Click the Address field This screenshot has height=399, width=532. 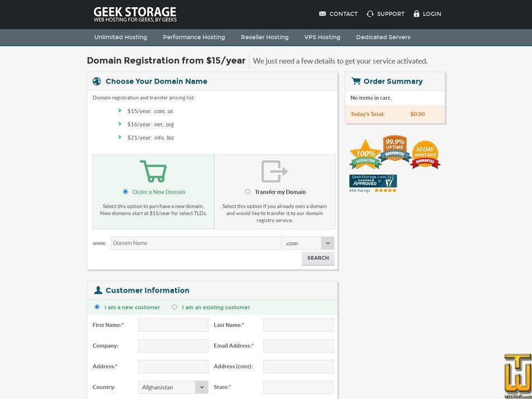[173, 367]
